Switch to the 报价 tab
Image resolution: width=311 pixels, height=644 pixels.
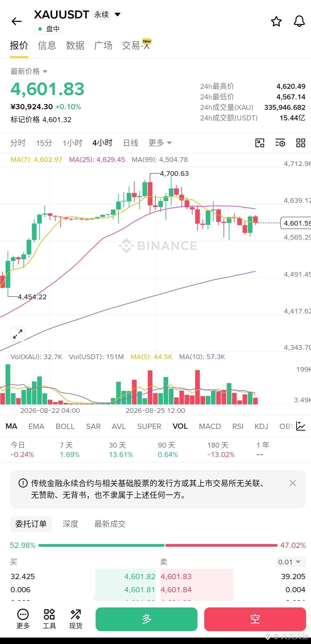(19, 46)
